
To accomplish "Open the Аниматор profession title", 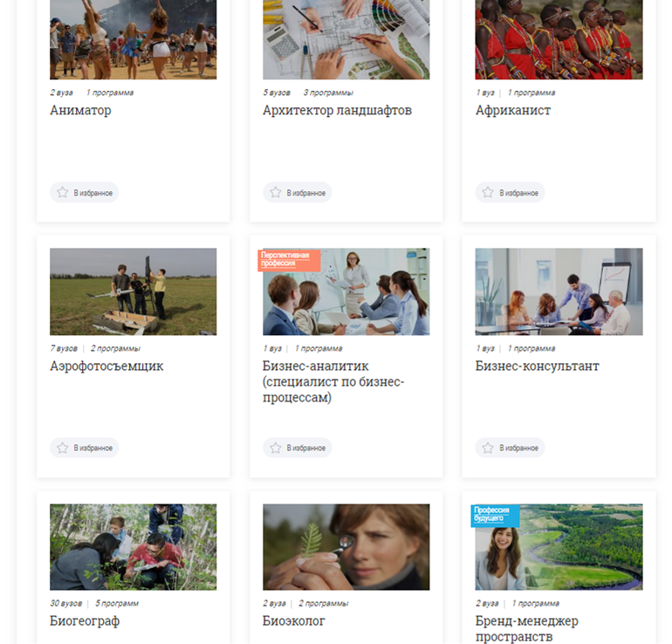I will (x=80, y=110).
